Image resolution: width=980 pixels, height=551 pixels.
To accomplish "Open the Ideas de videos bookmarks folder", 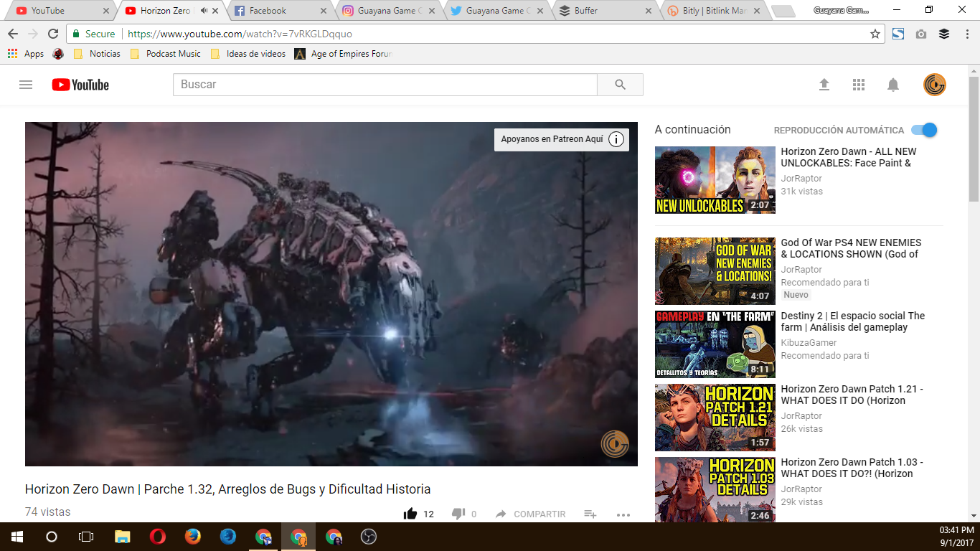I will tap(248, 54).
